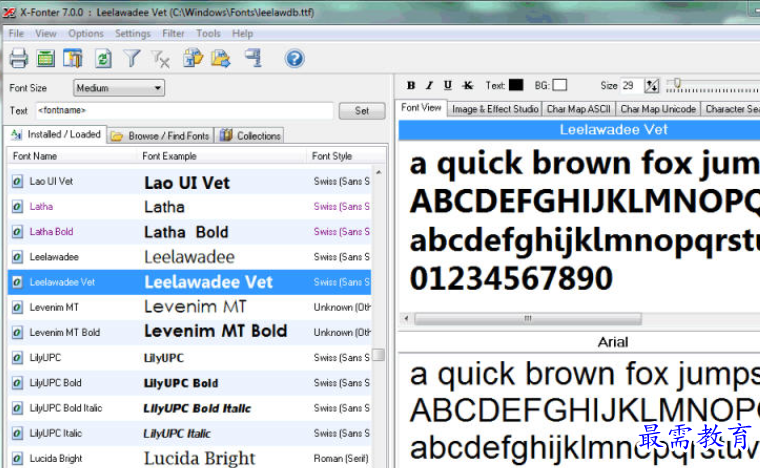
Task: Open the File menu
Action: [x=16, y=33]
